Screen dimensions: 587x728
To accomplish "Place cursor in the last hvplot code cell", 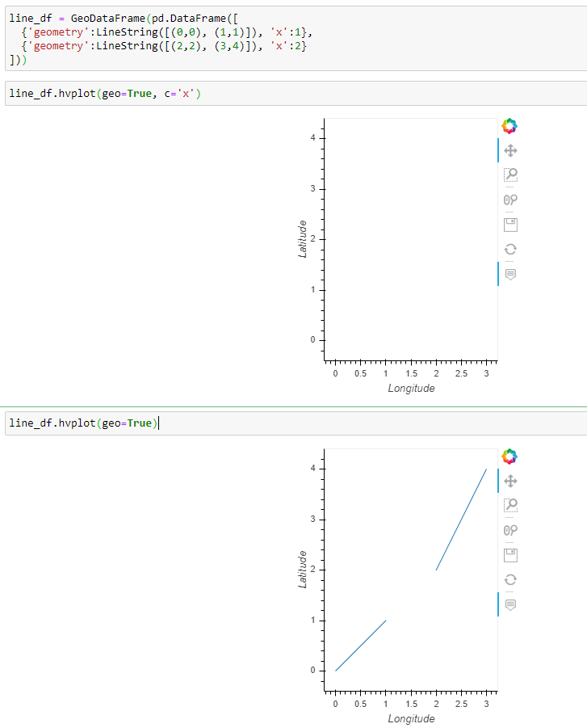I will (161, 423).
